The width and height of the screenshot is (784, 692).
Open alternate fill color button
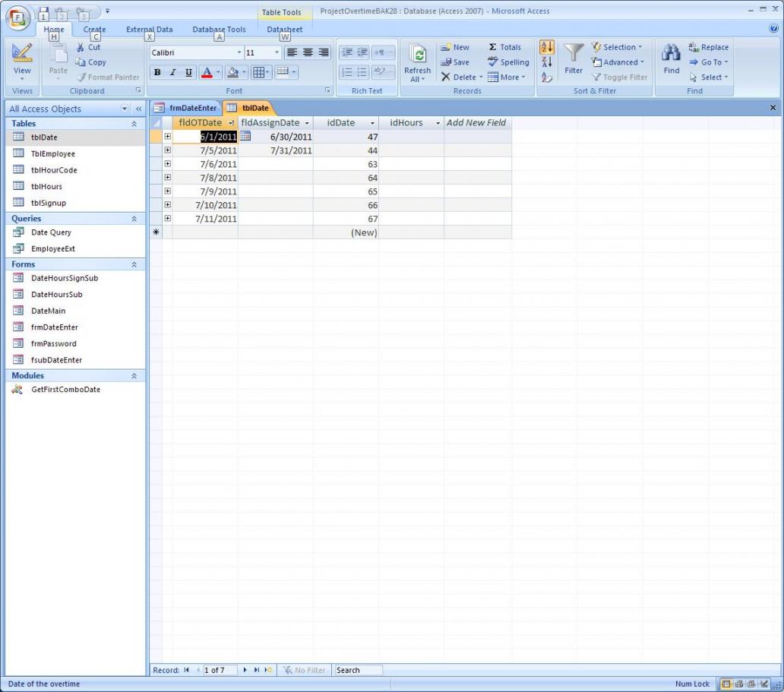tap(286, 72)
